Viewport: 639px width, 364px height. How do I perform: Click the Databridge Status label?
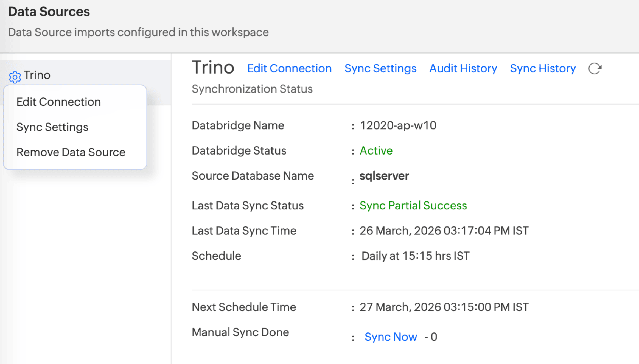pos(239,150)
